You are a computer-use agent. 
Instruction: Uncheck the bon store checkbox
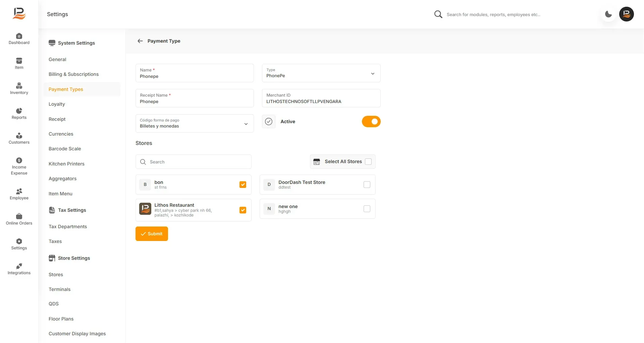click(243, 185)
